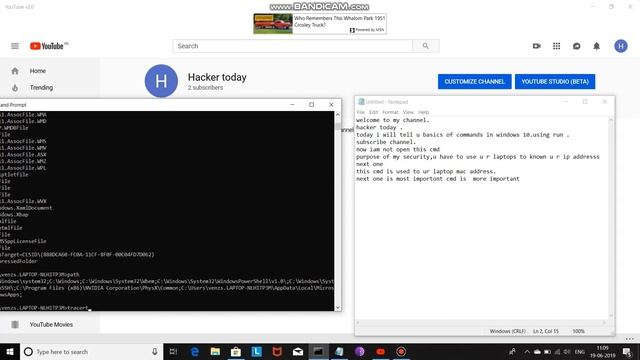
Task: Open Task View on the taskbar
Action: (x=173, y=351)
